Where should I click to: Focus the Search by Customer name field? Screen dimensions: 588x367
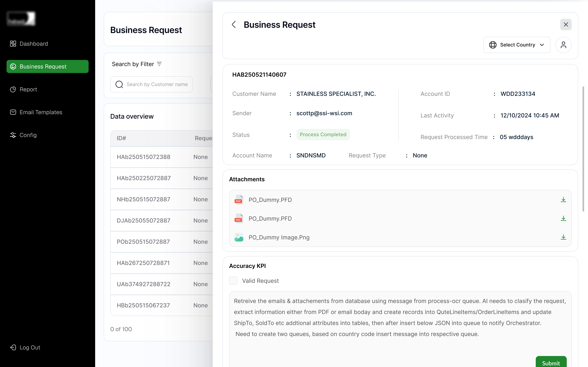click(157, 84)
